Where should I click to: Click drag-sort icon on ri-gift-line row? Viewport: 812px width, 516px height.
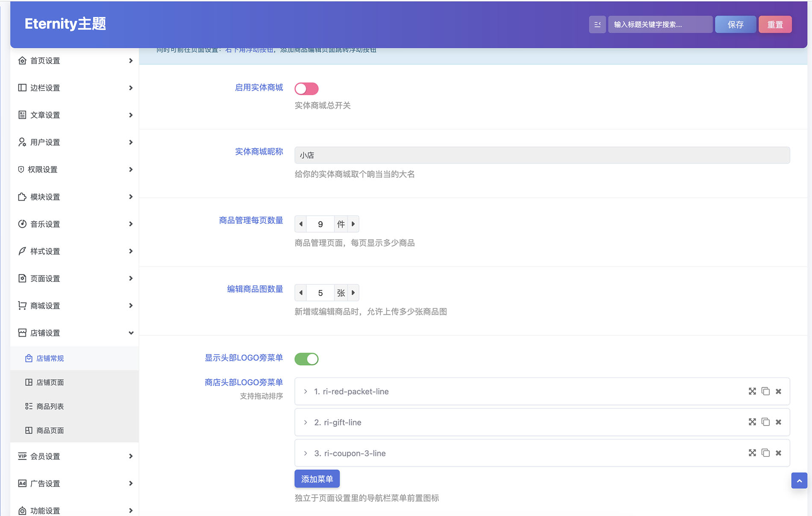pos(752,422)
